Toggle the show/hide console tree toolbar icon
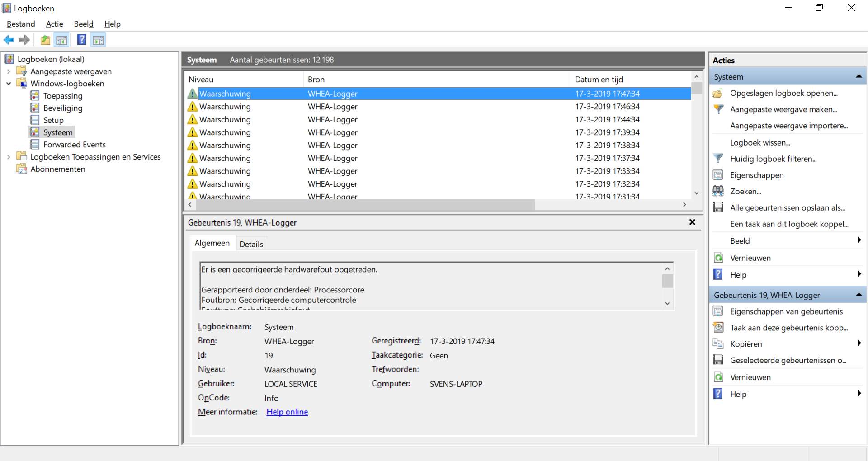 tap(62, 40)
